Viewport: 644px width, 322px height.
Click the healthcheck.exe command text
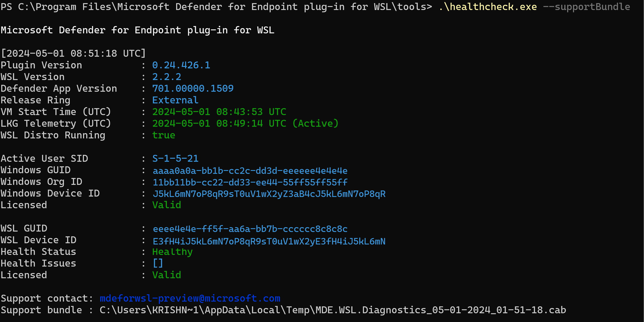coord(488,7)
